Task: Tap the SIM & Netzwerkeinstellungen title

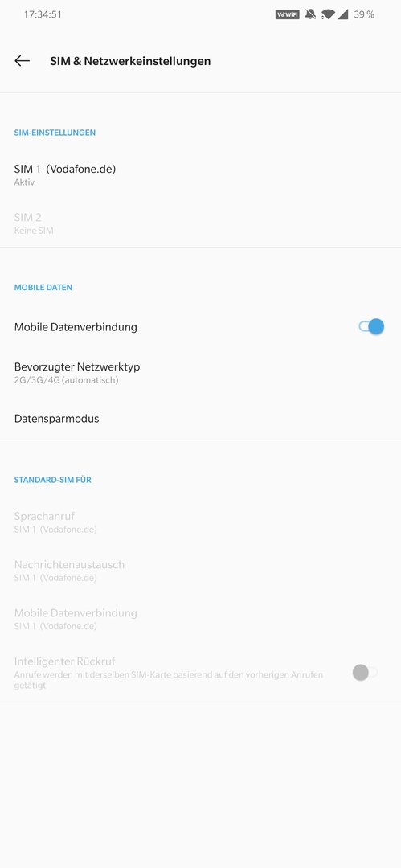Action: [130, 61]
